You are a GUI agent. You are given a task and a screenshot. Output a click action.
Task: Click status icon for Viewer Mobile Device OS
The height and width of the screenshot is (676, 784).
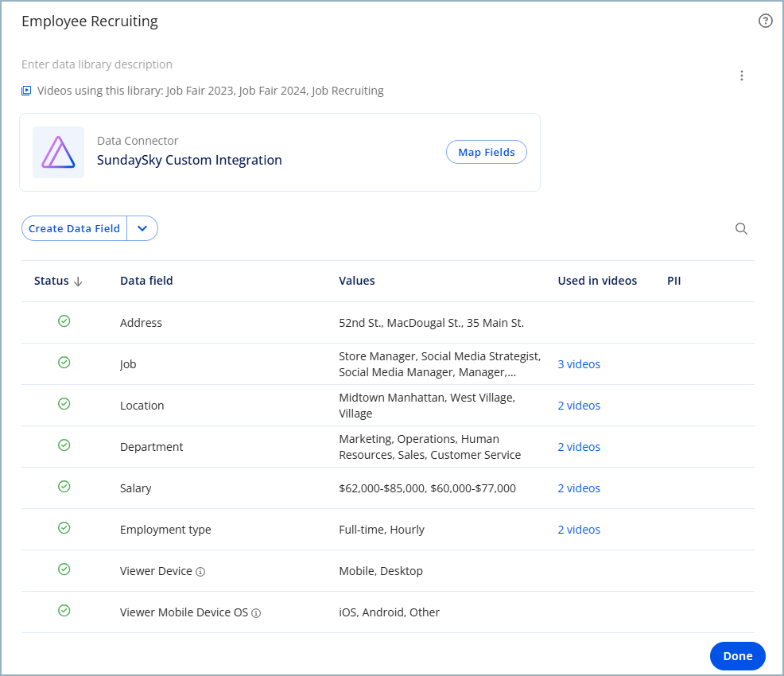click(x=64, y=611)
